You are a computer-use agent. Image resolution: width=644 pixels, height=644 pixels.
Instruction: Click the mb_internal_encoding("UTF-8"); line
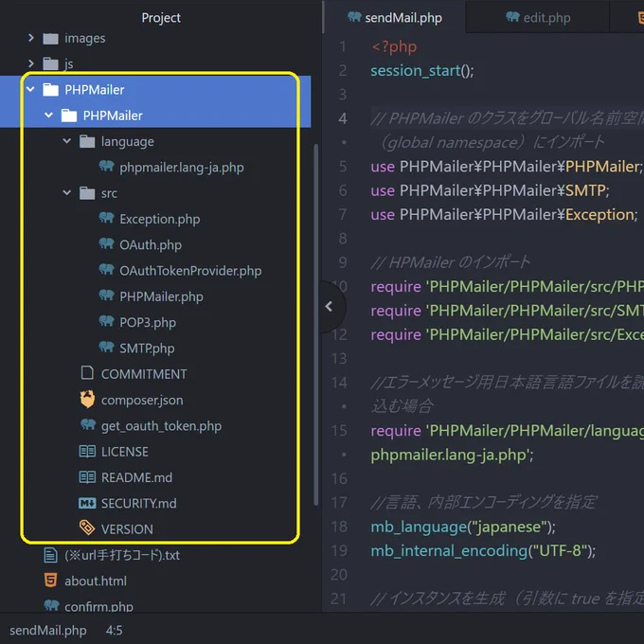click(483, 551)
